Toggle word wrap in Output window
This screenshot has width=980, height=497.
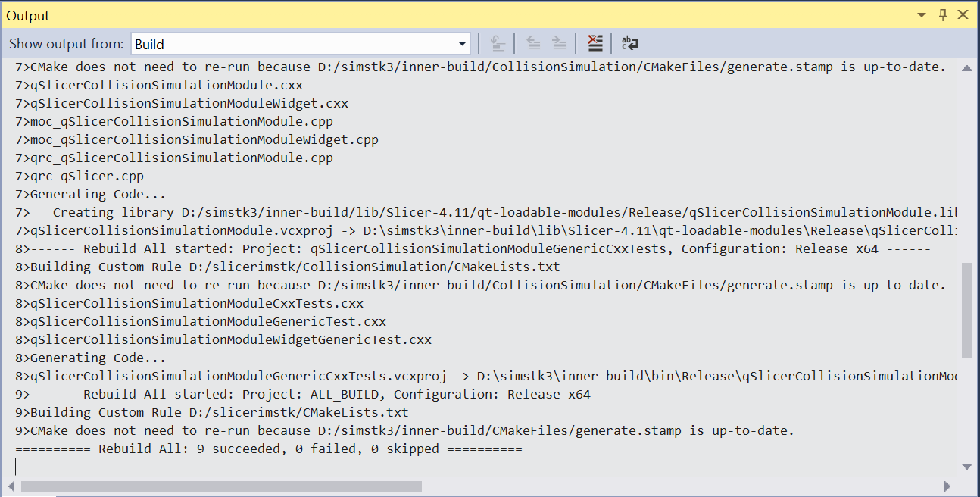[629, 44]
